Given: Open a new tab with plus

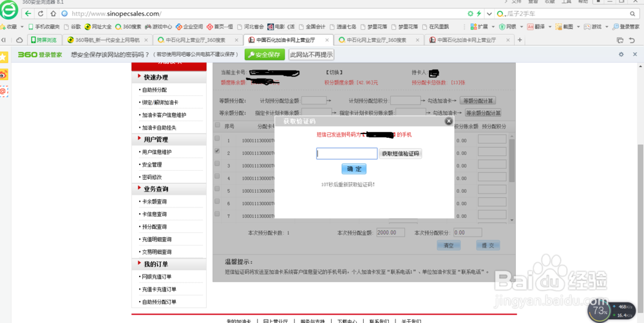Looking at the screenshot, I should pos(520,40).
